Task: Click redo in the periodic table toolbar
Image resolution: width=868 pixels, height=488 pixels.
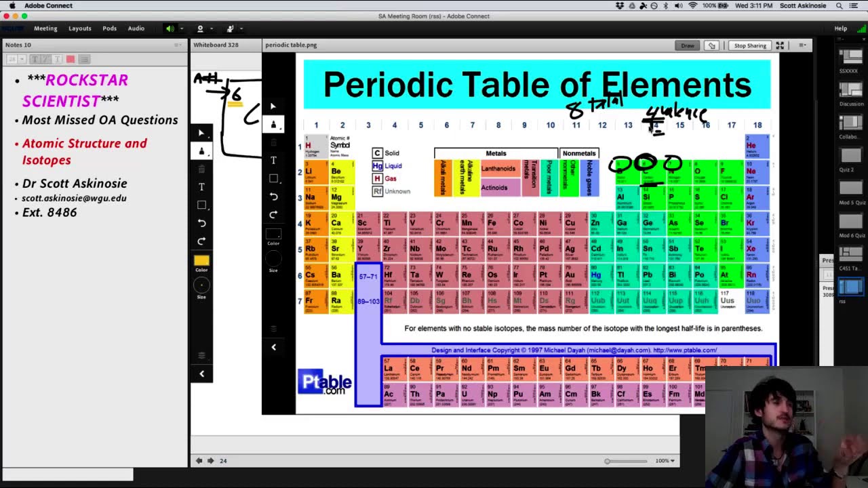Action: click(x=273, y=215)
